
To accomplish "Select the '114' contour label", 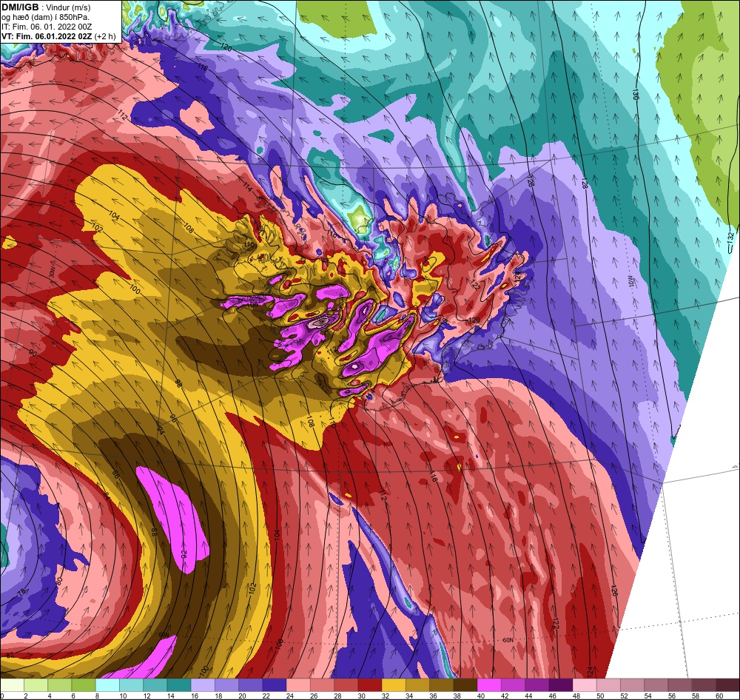I will [248, 188].
